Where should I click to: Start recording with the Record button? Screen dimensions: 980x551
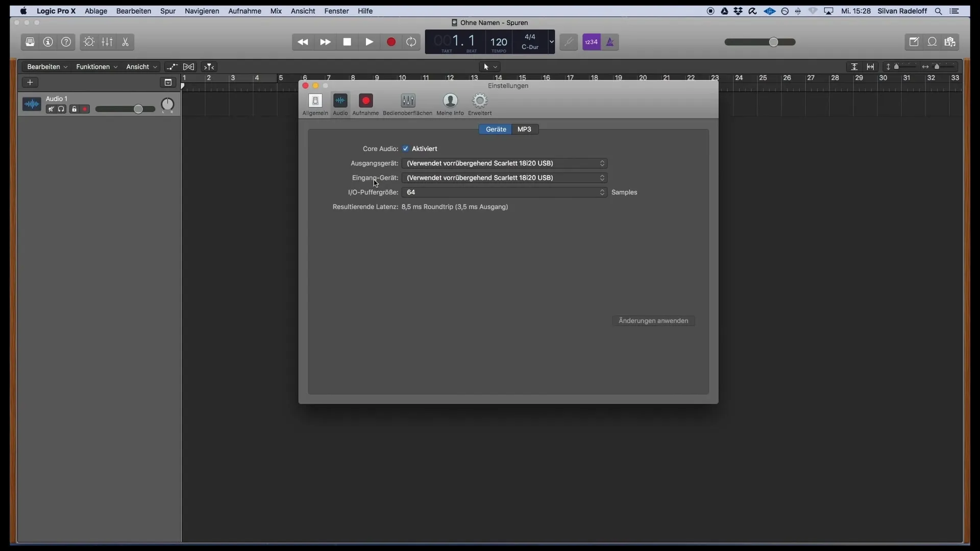(391, 42)
